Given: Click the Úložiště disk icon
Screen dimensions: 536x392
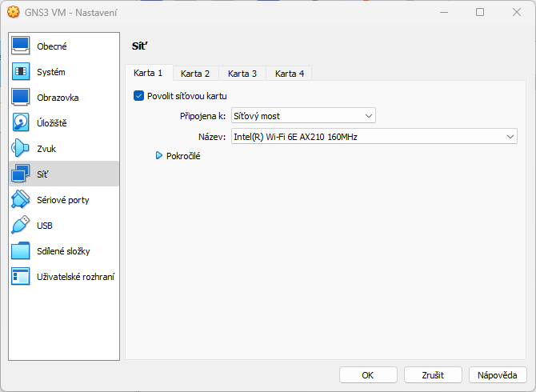Looking at the screenshot, I should 21,122.
